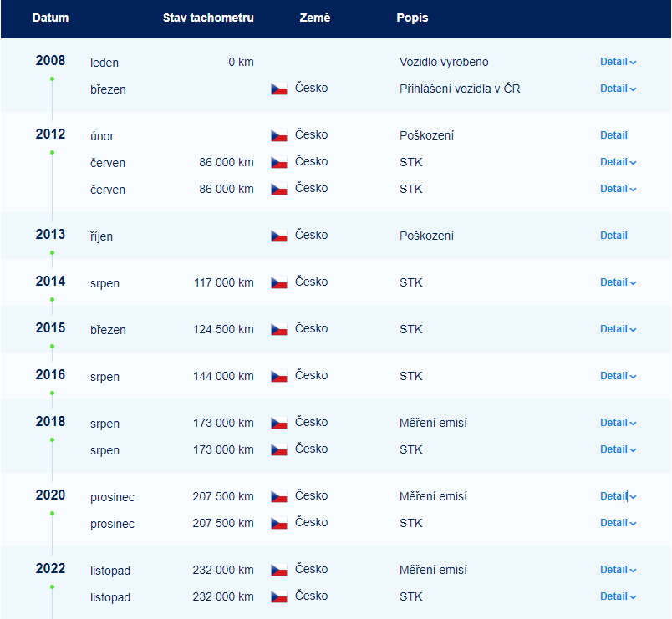Click the 2018 timeline marker dot

point(53,440)
